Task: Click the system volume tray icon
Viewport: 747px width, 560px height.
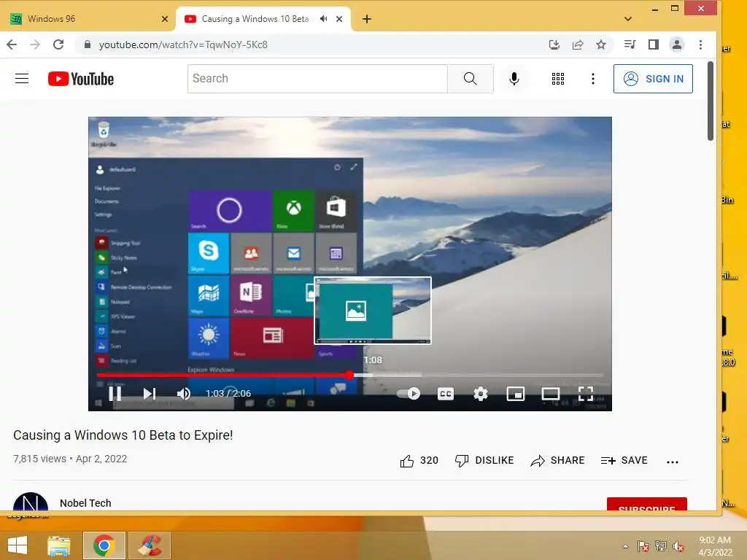Action: pos(678,546)
